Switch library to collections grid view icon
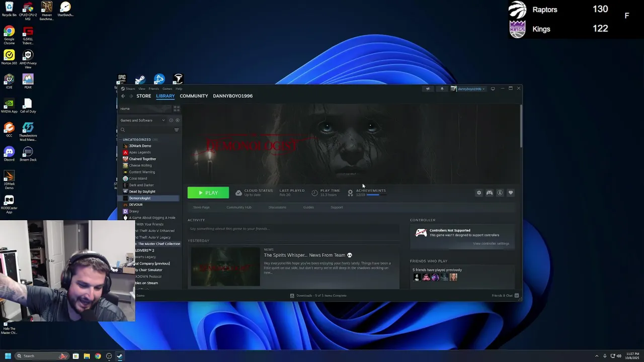Image resolution: width=644 pixels, height=362 pixels. [177, 109]
